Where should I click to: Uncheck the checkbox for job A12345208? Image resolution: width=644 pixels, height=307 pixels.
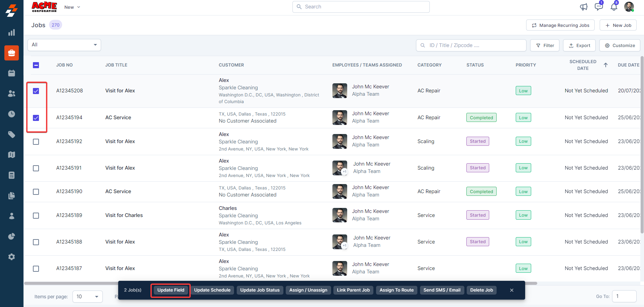pyautogui.click(x=36, y=91)
